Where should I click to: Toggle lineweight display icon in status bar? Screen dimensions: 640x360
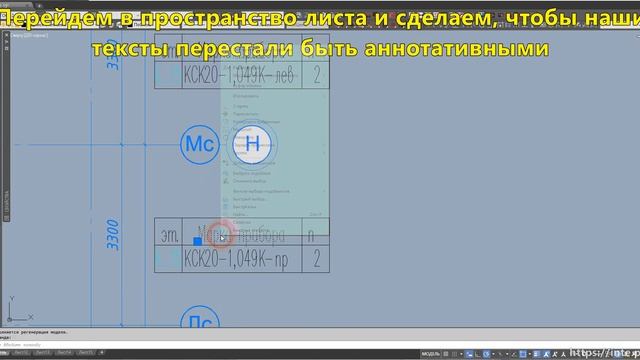point(536,354)
